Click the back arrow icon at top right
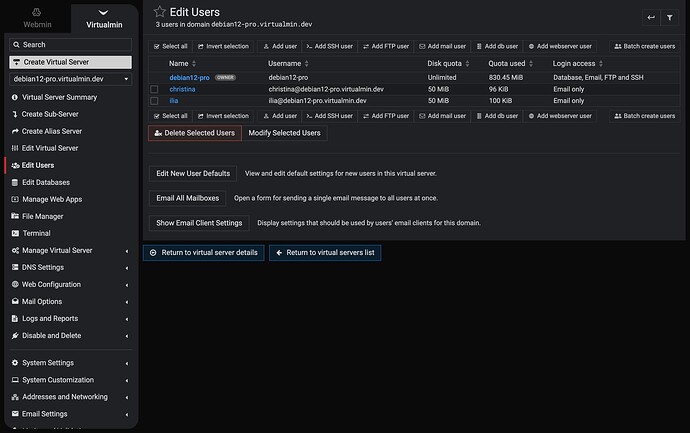Screen dimensions: 690x433 (651, 18)
